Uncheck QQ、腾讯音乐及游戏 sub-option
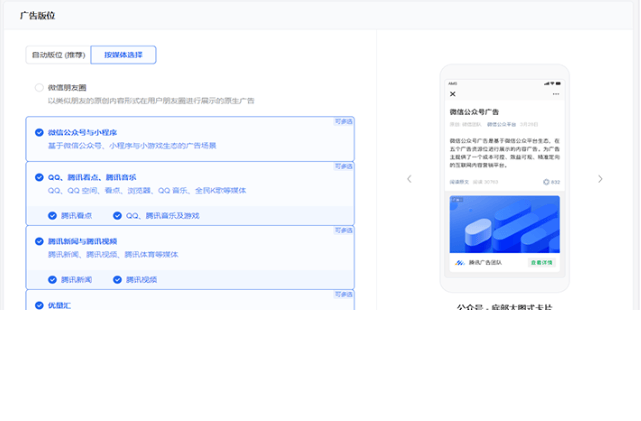The image size is (641, 421). [117, 215]
